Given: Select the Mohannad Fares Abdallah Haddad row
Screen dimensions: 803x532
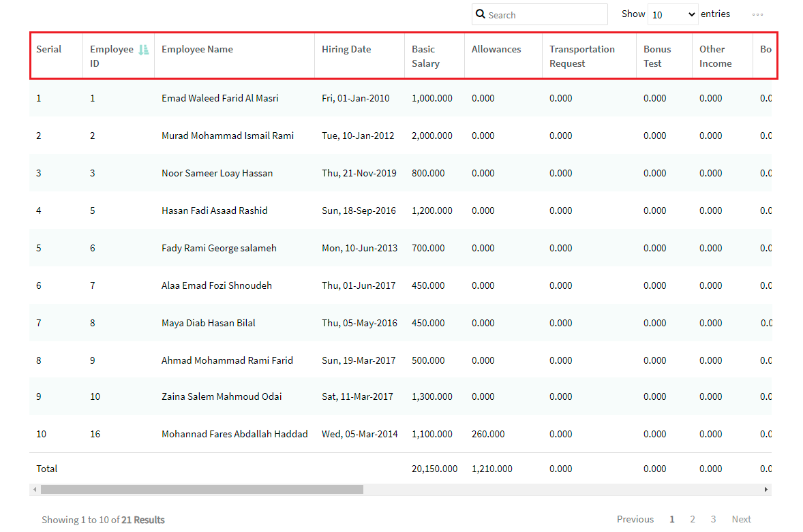Looking at the screenshot, I should (400, 434).
